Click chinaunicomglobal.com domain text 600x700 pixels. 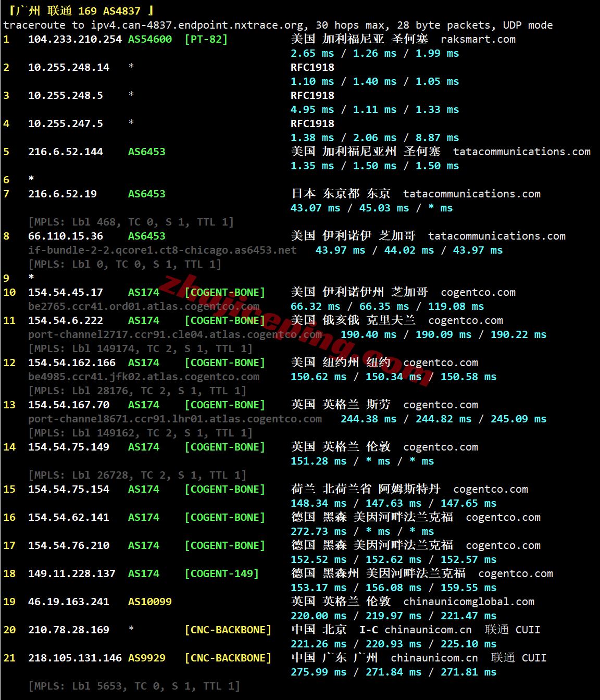point(469,602)
